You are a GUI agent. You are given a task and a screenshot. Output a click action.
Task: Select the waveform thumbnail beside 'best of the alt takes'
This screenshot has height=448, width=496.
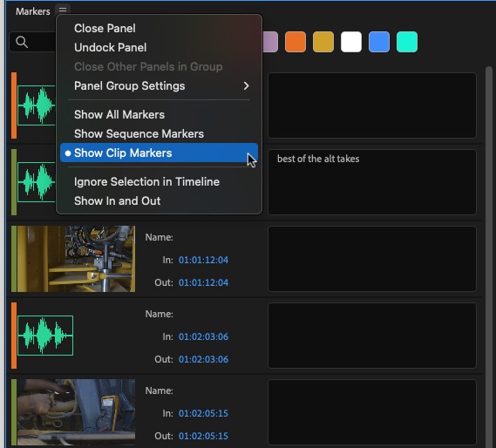coord(37,182)
